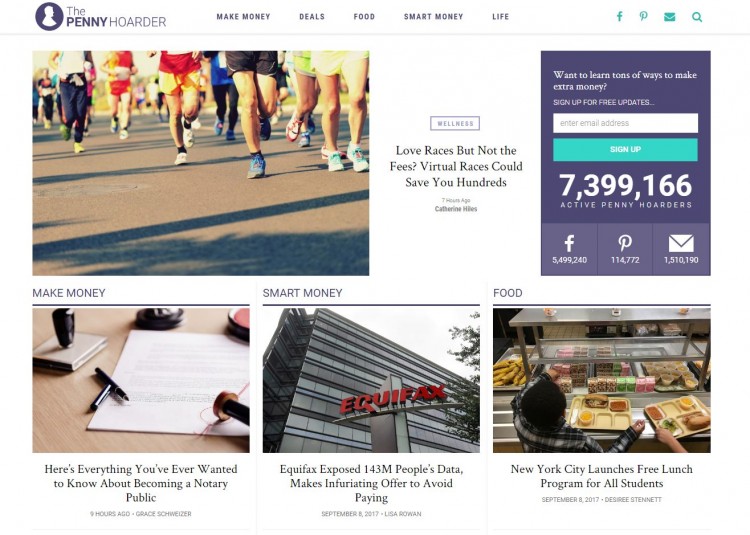Open the Pinterest icon in header
Screen dimensions: 750x535
[644, 17]
